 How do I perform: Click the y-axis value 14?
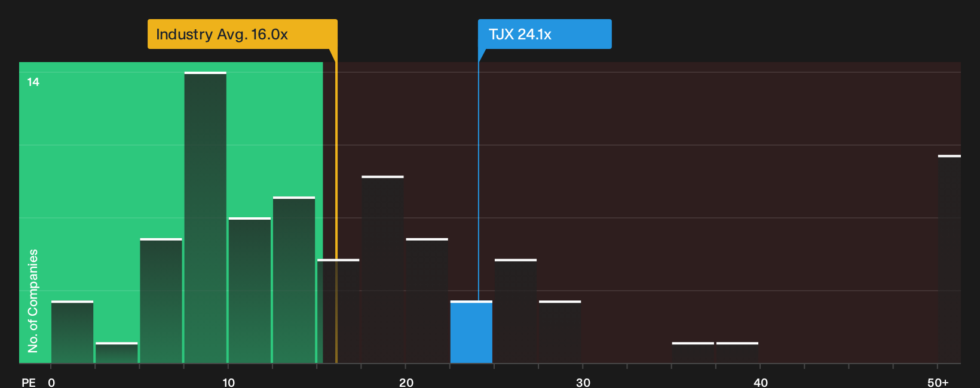33,82
